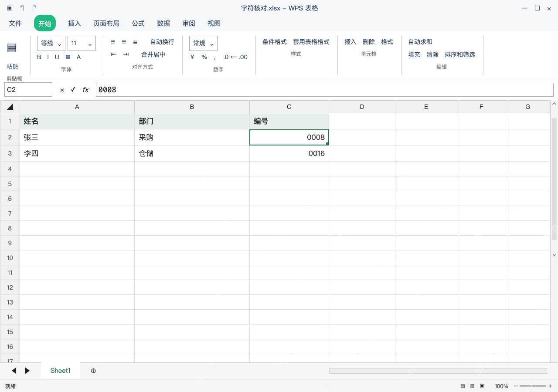The height and width of the screenshot is (392, 558).
Task: Open 套用表格格式 table styles
Action: [x=311, y=42]
